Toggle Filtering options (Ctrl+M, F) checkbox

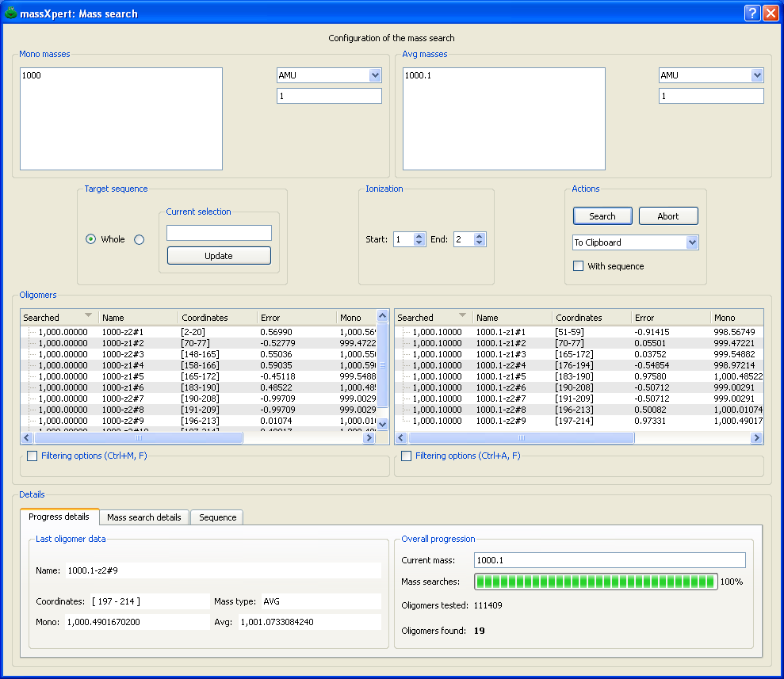(x=32, y=456)
